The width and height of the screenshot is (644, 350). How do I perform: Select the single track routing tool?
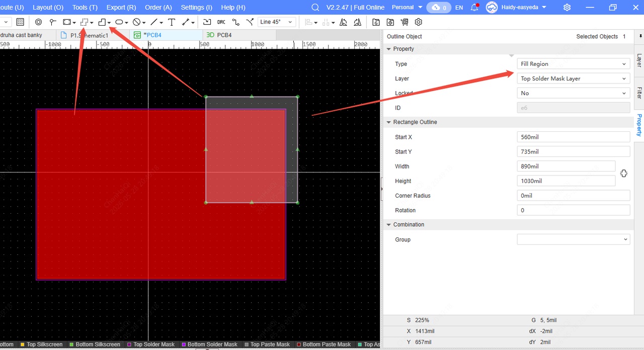pyautogui.click(x=235, y=22)
